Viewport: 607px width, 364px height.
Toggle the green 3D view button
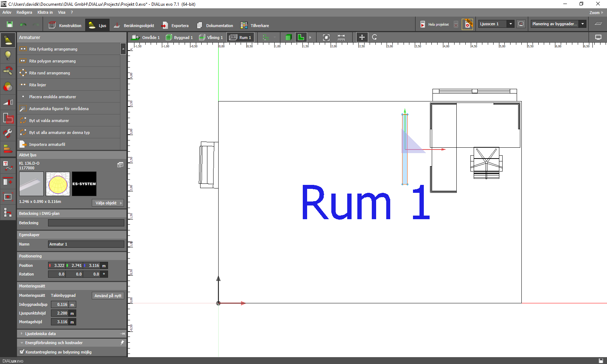(x=288, y=38)
